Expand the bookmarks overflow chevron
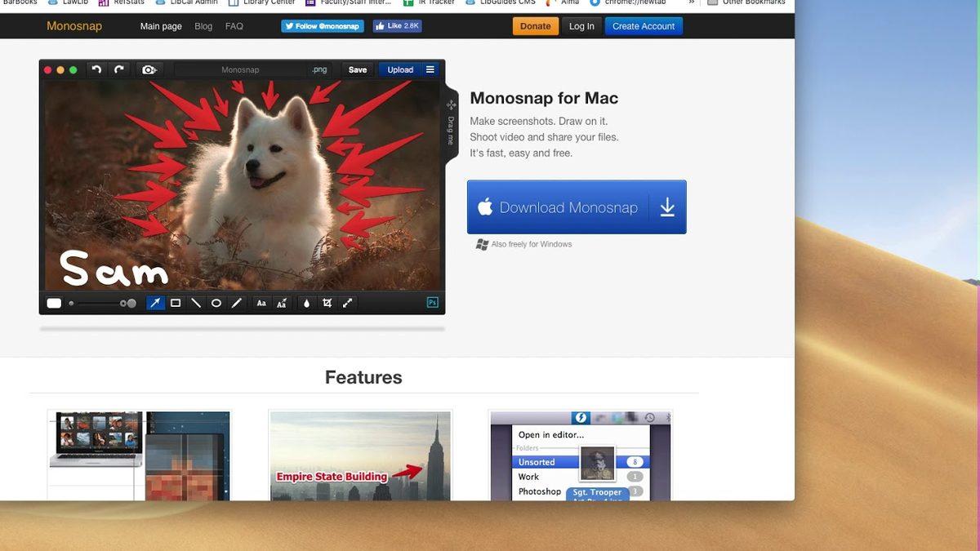The width and height of the screenshot is (980, 551). [x=691, y=2]
